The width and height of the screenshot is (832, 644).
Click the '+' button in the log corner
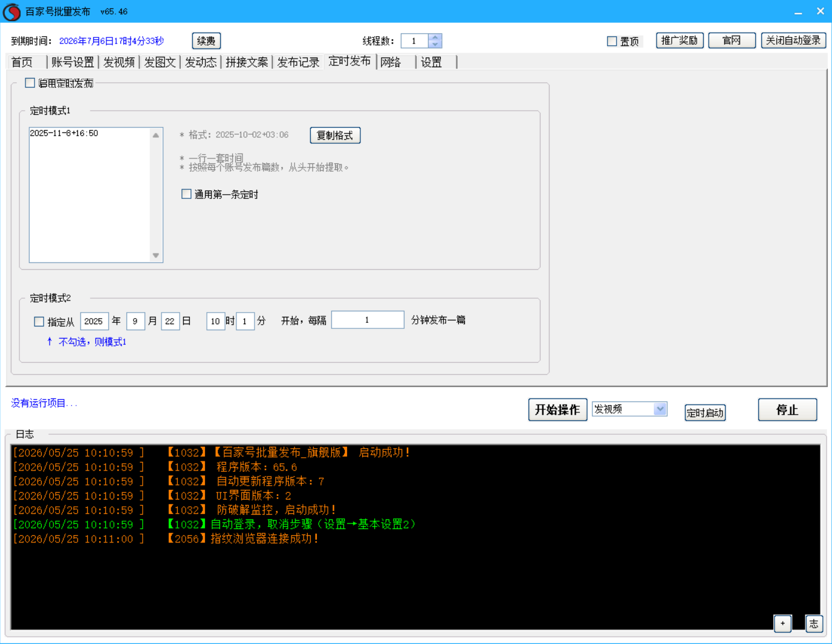coord(782,623)
